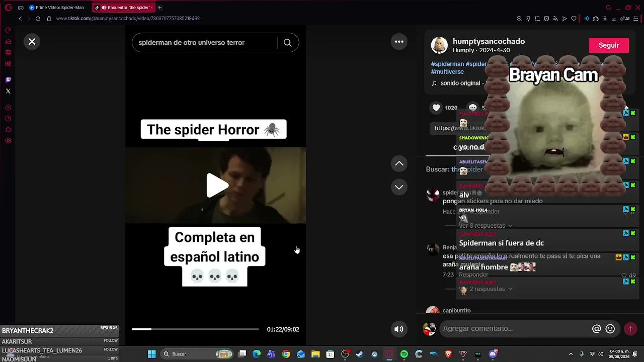This screenshot has height=362, width=644.
Task: Open the #spiderman hashtag
Action: pyautogui.click(x=447, y=64)
